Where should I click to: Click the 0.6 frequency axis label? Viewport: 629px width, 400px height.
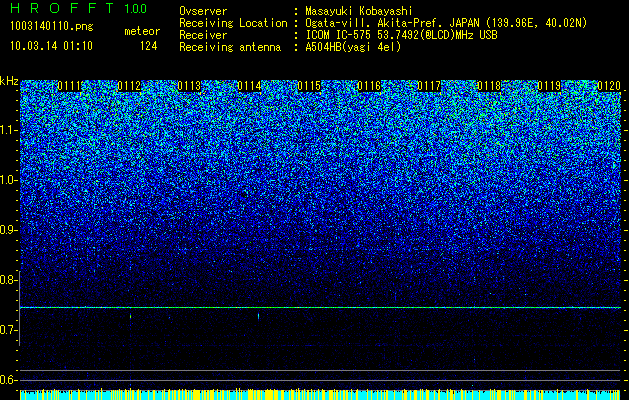tap(8, 380)
